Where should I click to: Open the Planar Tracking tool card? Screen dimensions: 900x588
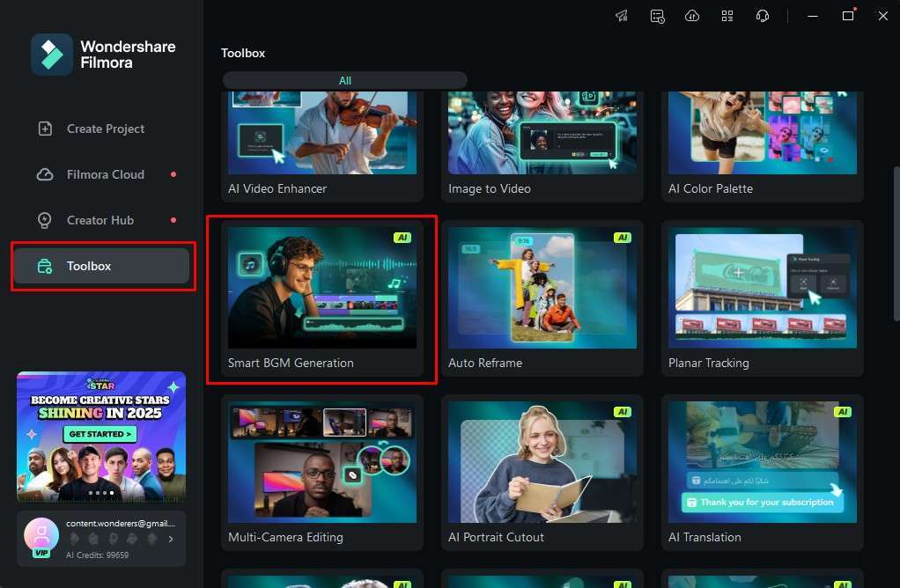coord(763,299)
